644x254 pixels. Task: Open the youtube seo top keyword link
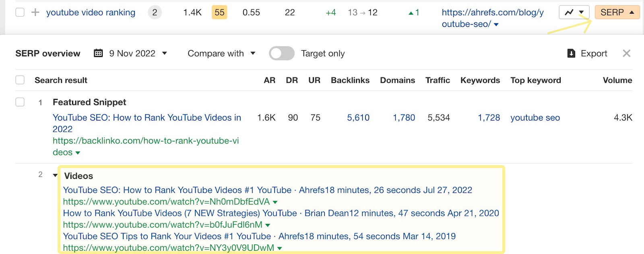535,118
